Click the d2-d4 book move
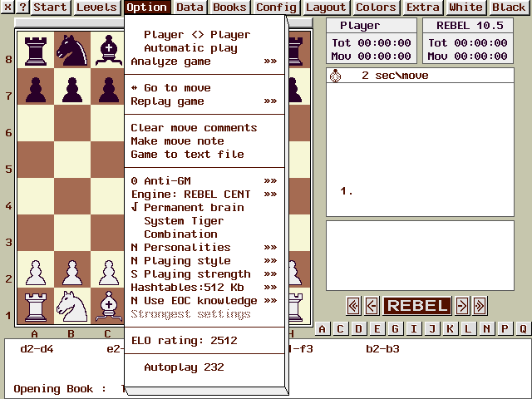The height and width of the screenshot is (399, 532). (37, 349)
